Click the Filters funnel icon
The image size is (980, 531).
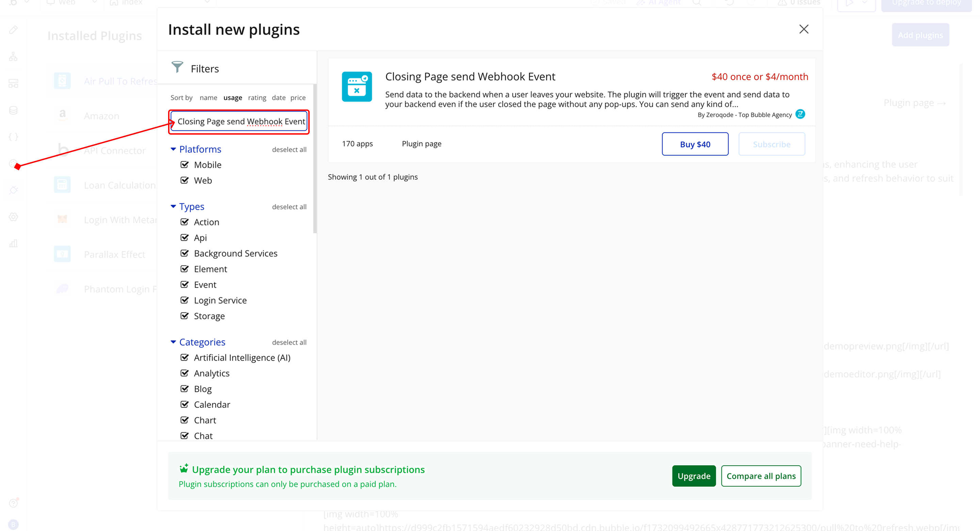tap(177, 67)
